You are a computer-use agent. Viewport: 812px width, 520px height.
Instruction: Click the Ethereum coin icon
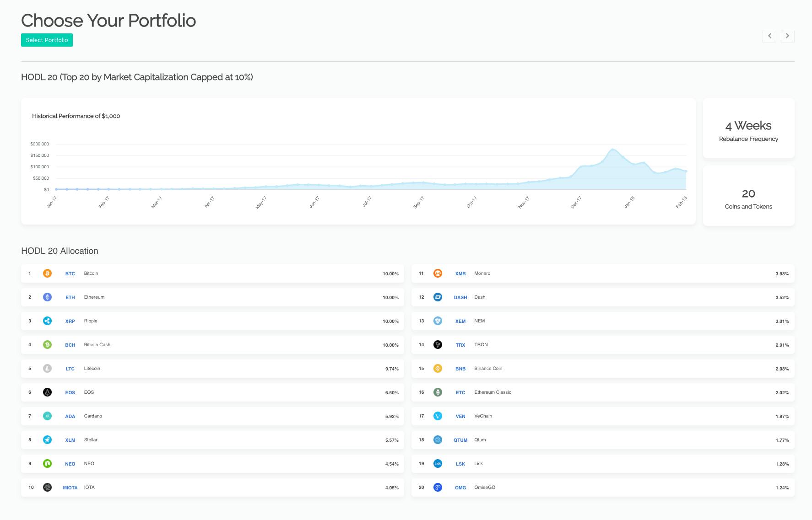(47, 297)
